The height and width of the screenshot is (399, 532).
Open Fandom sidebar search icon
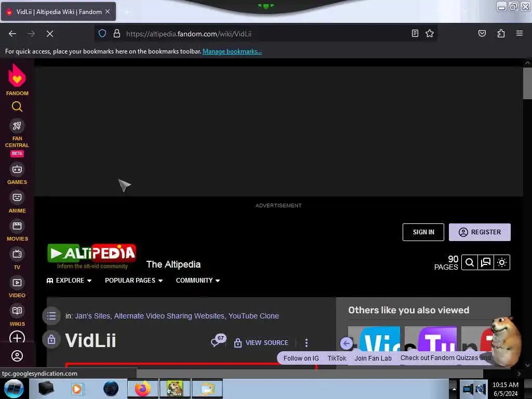(17, 107)
